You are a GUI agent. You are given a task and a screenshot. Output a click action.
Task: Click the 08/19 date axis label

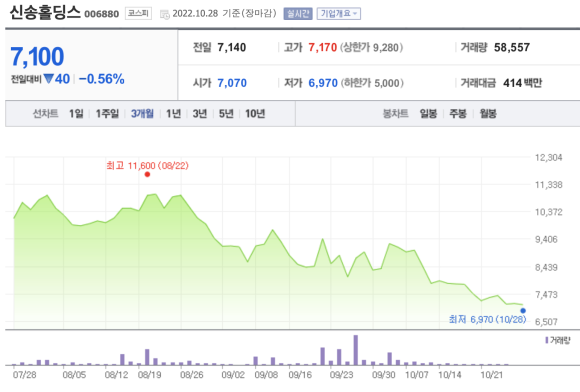149,375
